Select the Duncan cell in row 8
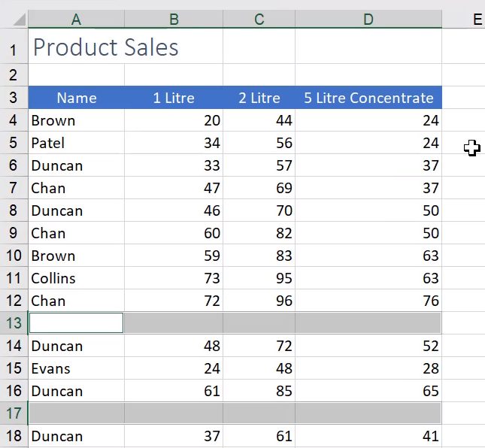The width and height of the screenshot is (485, 448). coord(77,210)
